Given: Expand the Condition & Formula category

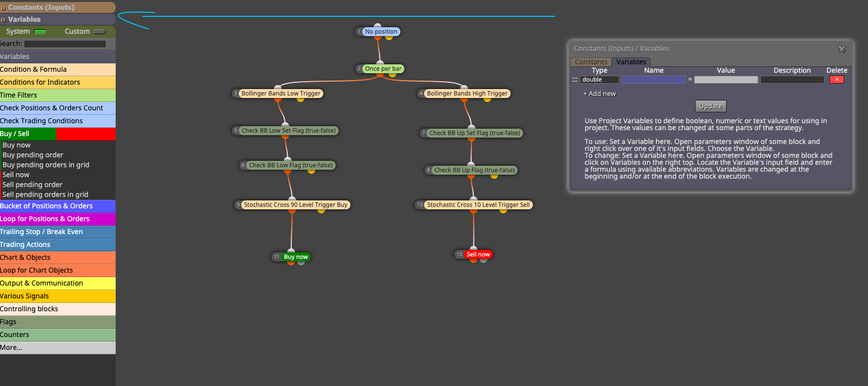Looking at the screenshot, I should click(58, 69).
